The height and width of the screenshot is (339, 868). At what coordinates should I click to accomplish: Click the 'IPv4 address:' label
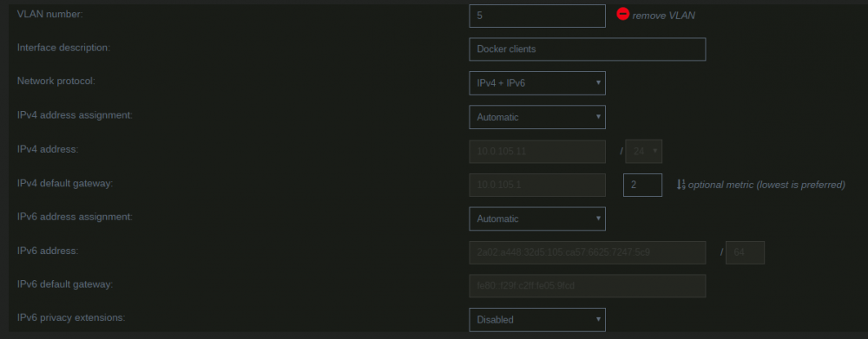pos(48,149)
